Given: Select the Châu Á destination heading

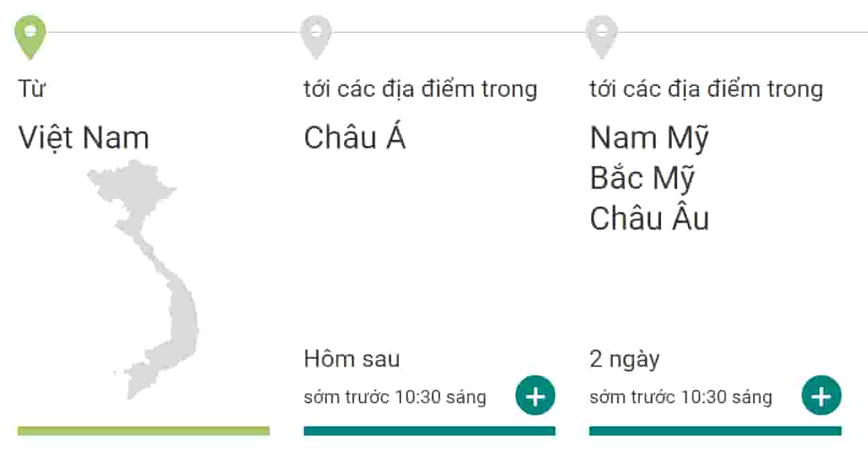Looking at the screenshot, I should pyautogui.click(x=354, y=138).
